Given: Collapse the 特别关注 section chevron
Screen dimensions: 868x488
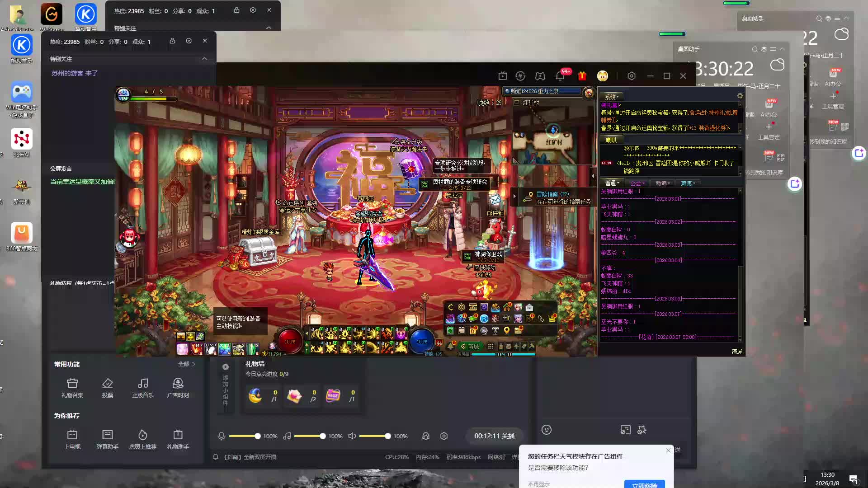Looking at the screenshot, I should tap(204, 59).
